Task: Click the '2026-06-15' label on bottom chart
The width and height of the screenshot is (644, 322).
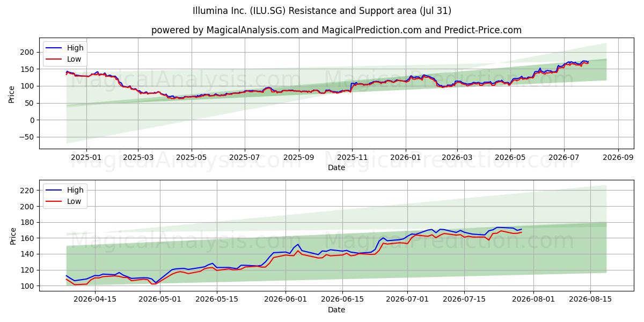Action: pyautogui.click(x=342, y=300)
